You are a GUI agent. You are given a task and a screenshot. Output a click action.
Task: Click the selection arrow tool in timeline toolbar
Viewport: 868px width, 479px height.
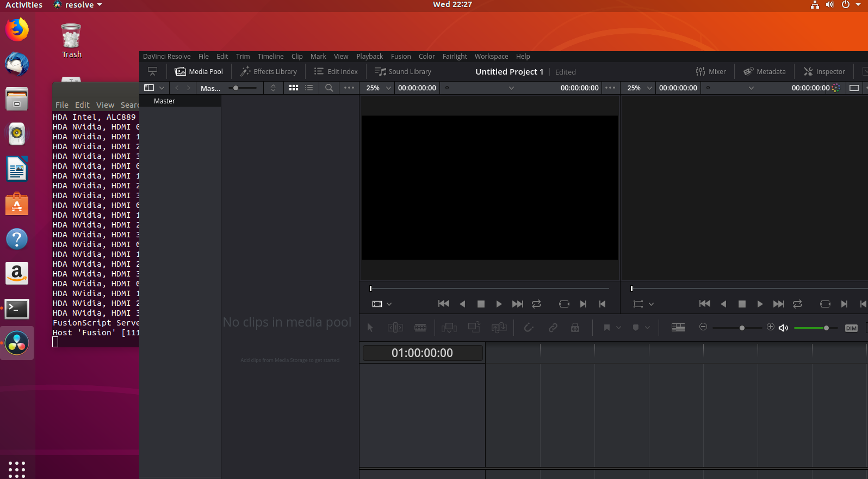tap(370, 327)
